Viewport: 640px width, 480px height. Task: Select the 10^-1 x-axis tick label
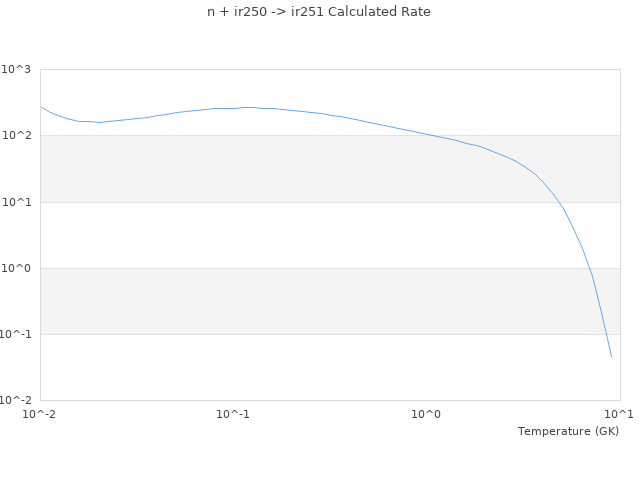coord(232,414)
